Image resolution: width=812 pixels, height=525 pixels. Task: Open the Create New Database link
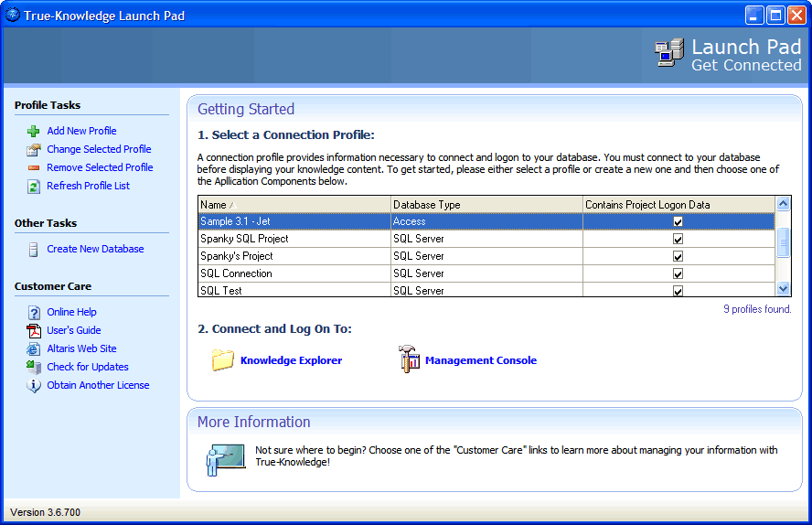tap(95, 249)
